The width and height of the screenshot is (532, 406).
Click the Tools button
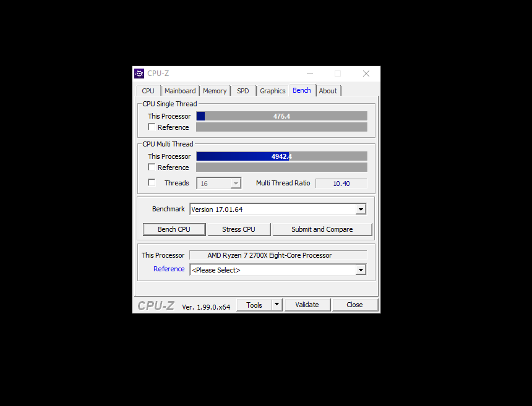pyautogui.click(x=254, y=305)
